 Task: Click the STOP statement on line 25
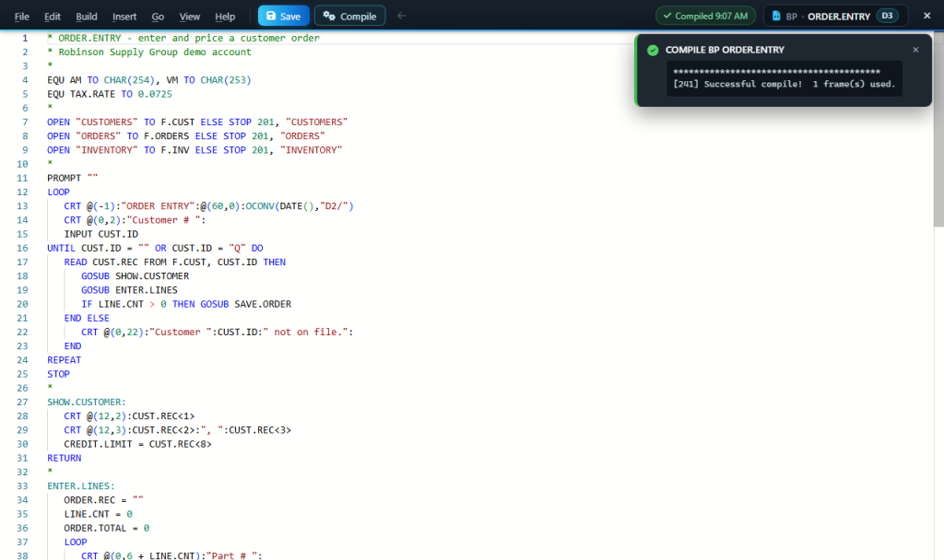tap(58, 374)
